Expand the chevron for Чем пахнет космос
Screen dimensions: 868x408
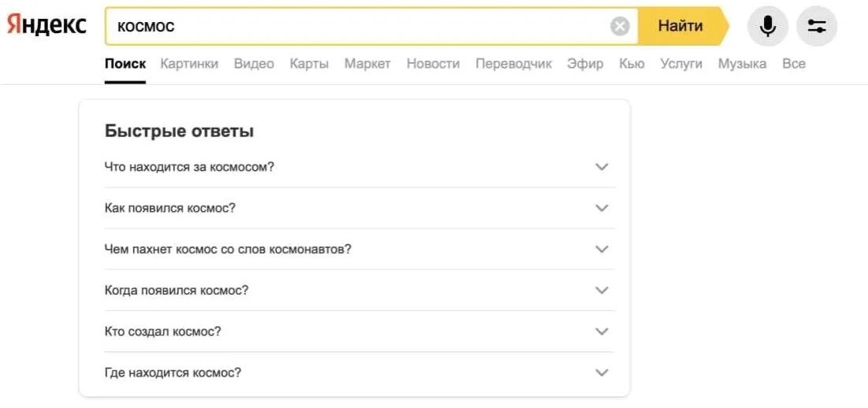point(602,250)
